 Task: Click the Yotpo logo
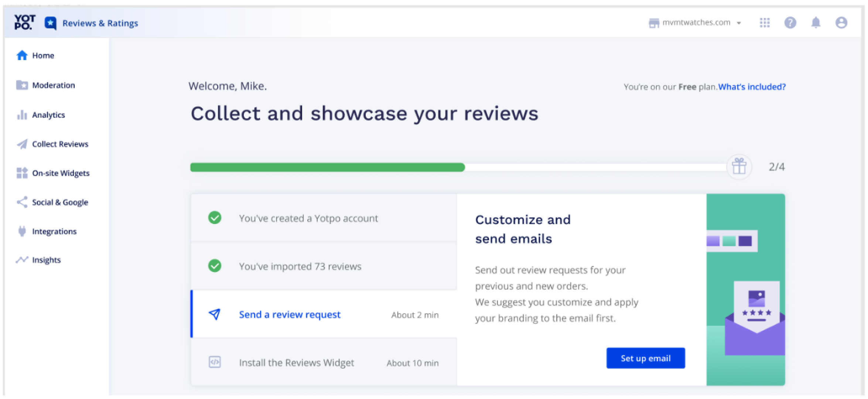pos(24,22)
